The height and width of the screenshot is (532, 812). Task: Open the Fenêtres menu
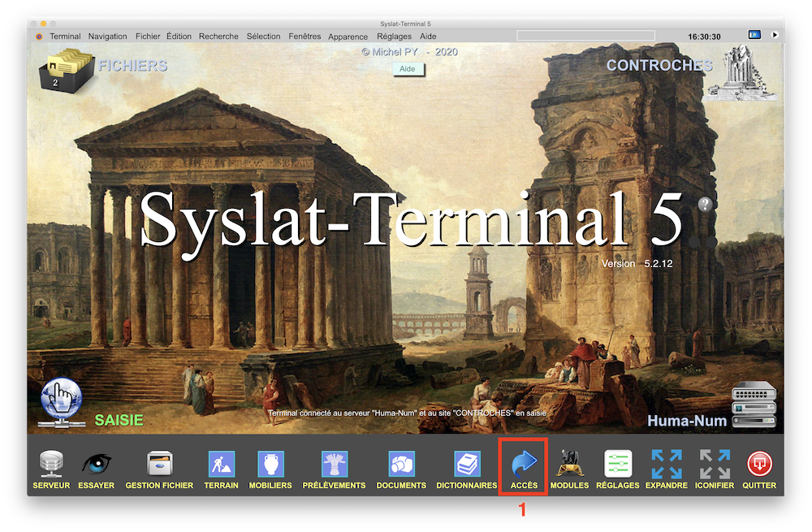[x=304, y=37]
